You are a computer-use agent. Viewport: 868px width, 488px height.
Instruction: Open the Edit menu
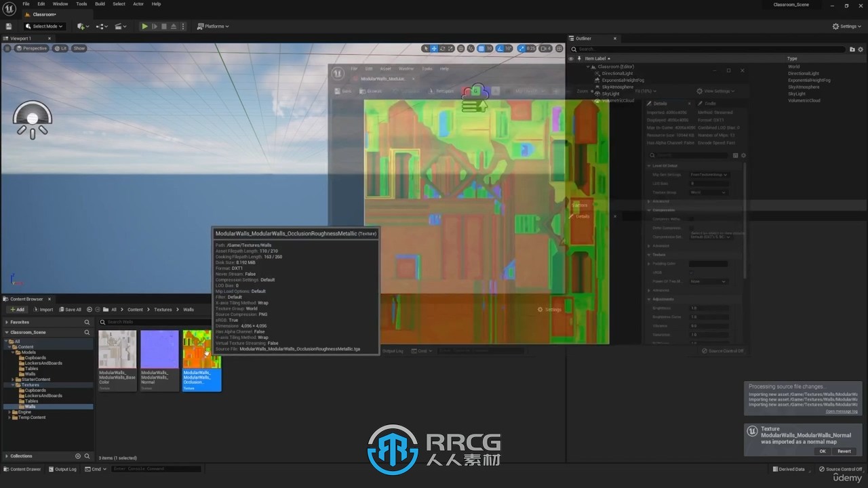pos(41,4)
